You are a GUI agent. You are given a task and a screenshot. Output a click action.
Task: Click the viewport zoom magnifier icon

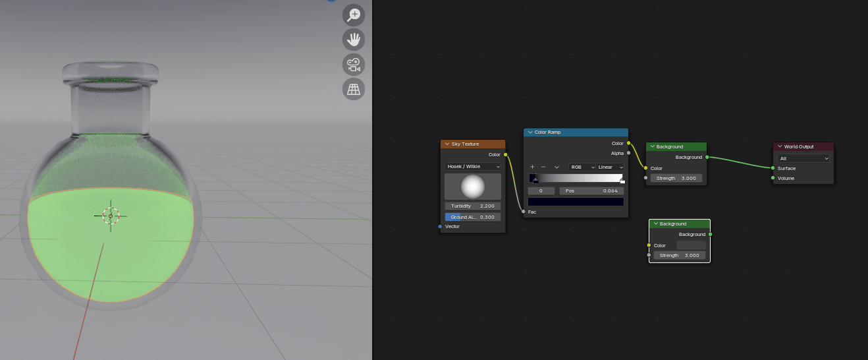coord(354,15)
